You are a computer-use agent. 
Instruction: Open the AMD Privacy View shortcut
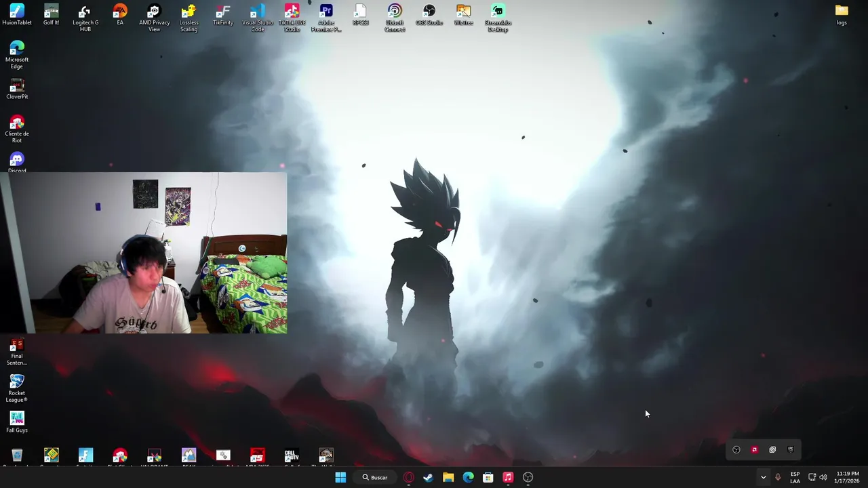155,18
